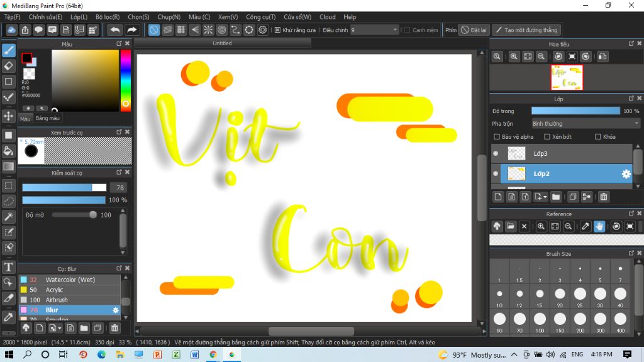Open the Tệp(F) menu
The image size is (644, 362).
[12, 17]
